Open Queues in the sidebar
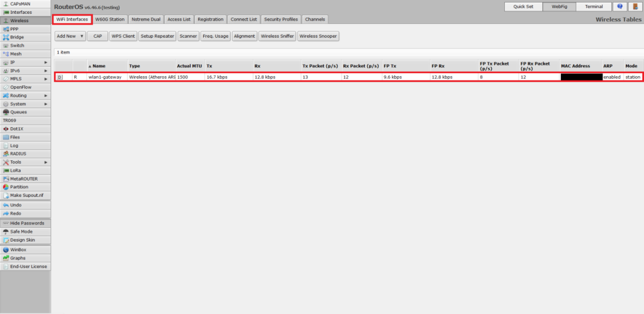 [x=25, y=112]
